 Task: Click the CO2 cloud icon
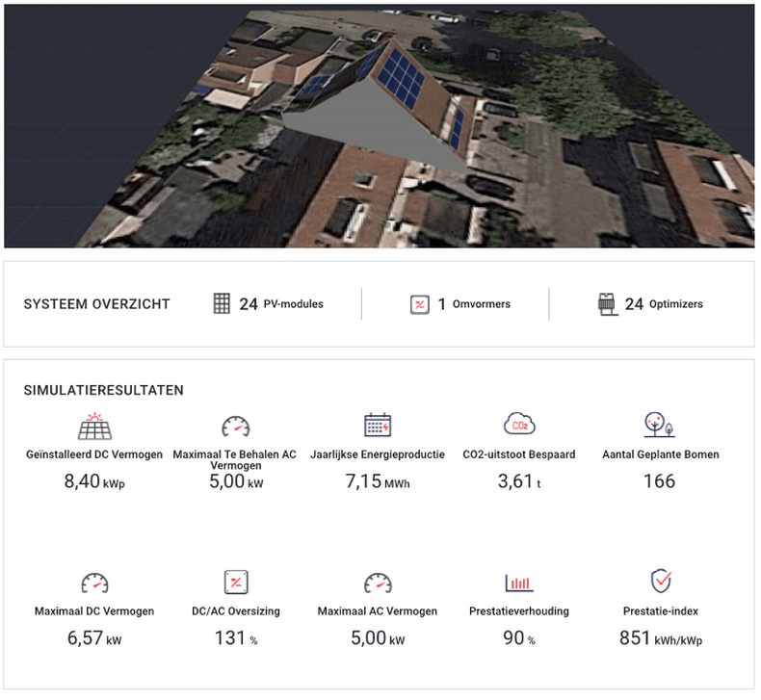pyautogui.click(x=520, y=425)
